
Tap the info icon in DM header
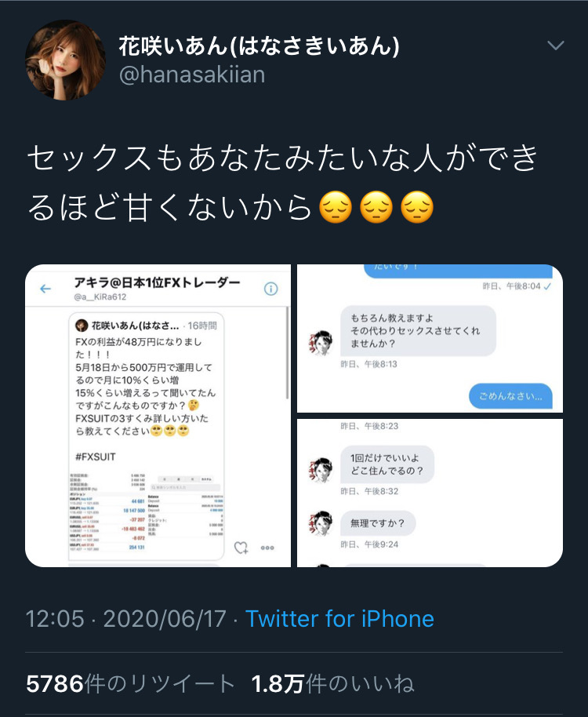coord(271,289)
